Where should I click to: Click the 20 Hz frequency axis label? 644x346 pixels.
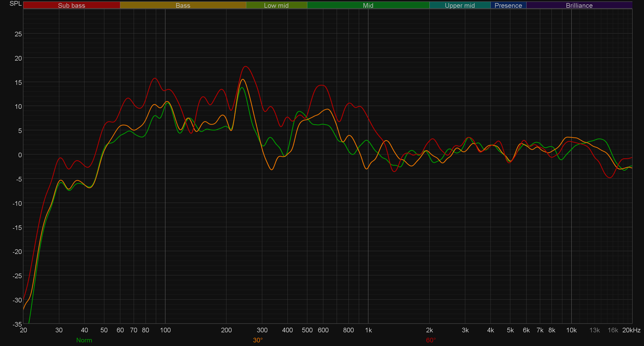click(x=23, y=330)
